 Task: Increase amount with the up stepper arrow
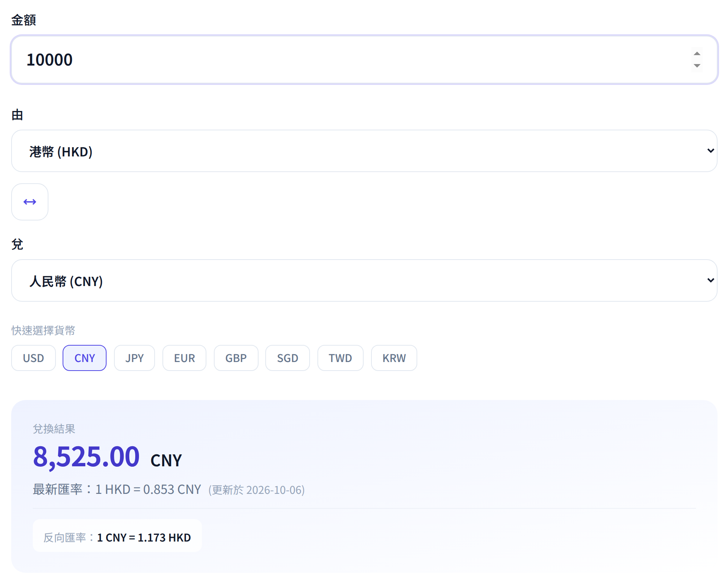pyautogui.click(x=697, y=54)
